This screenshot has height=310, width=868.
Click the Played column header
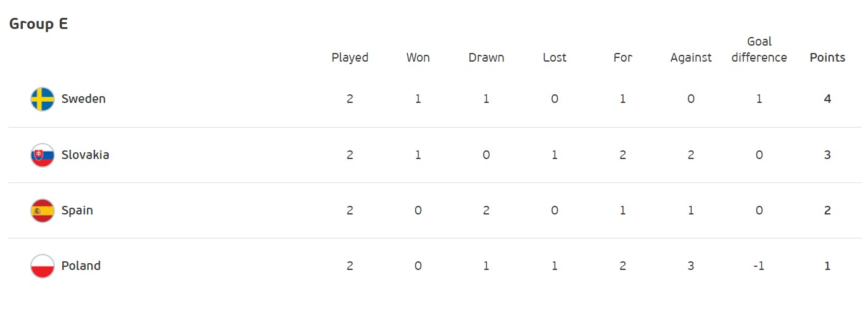pos(350,57)
